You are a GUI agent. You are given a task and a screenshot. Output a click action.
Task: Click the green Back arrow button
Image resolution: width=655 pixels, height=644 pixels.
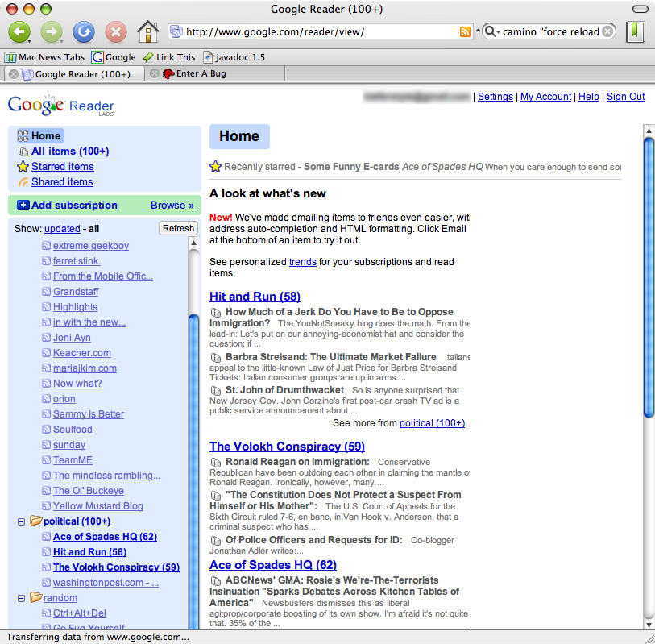(18, 32)
